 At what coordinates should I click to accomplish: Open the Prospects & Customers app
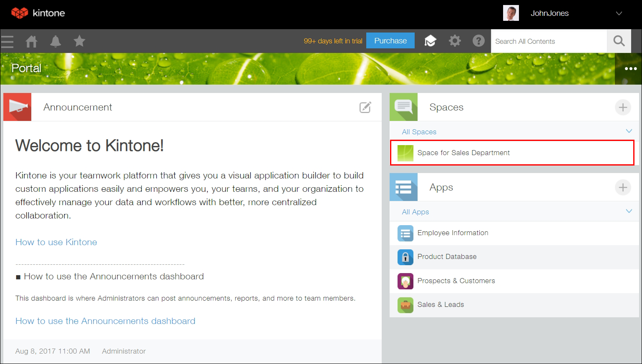click(x=456, y=281)
